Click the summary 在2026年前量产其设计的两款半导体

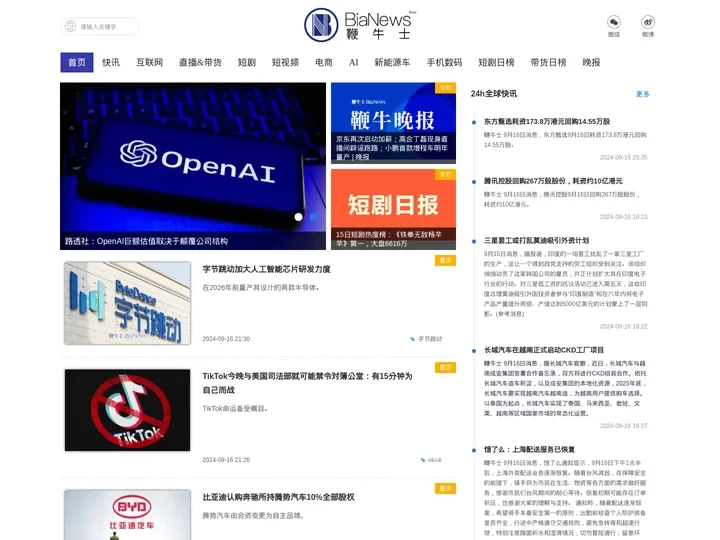(261, 287)
